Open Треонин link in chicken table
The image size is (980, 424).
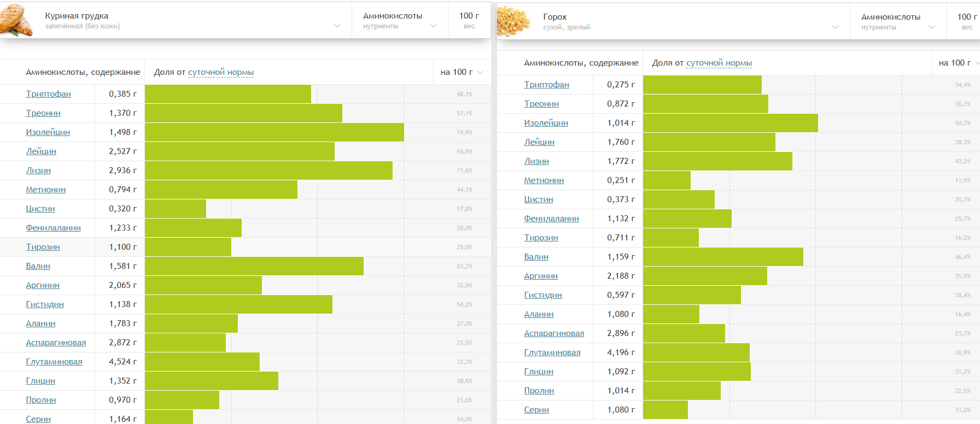(43, 113)
